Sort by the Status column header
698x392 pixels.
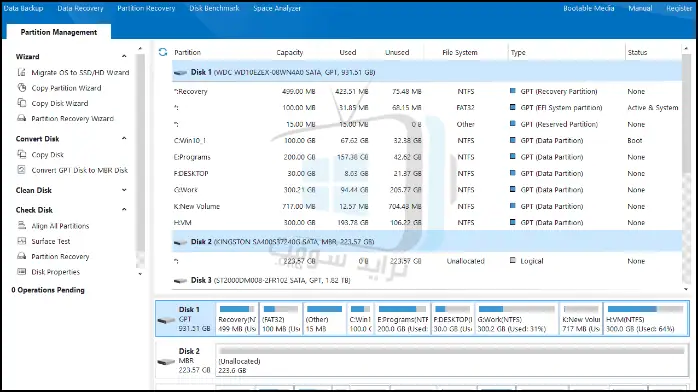pyautogui.click(x=637, y=52)
